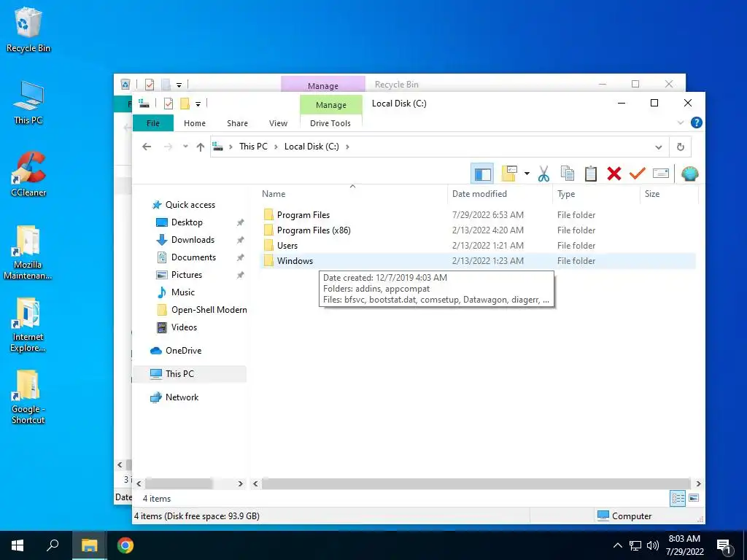Image resolution: width=747 pixels, height=560 pixels.
Task: Go back with the left arrow
Action: point(147,147)
